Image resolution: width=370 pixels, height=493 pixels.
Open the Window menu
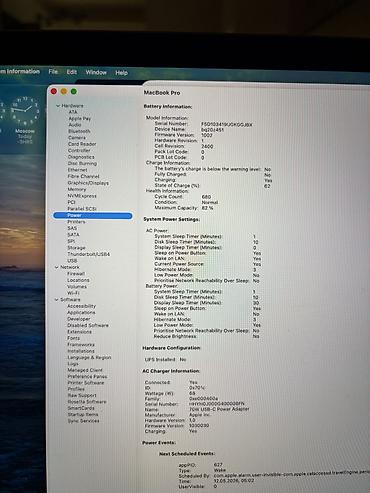96,72
